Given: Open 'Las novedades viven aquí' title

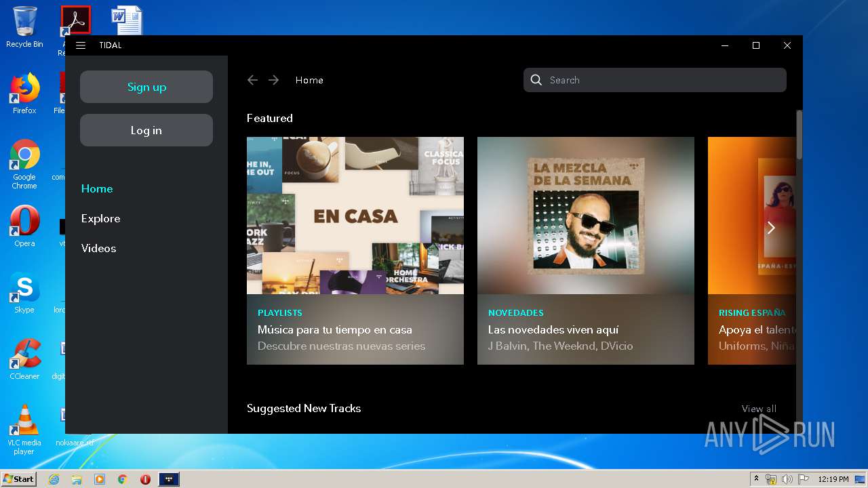Looking at the screenshot, I should point(553,330).
